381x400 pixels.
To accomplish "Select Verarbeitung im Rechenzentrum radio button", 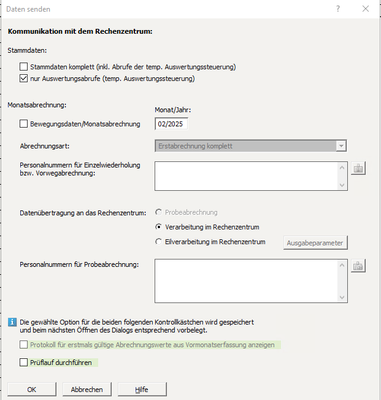I will (x=159, y=227).
